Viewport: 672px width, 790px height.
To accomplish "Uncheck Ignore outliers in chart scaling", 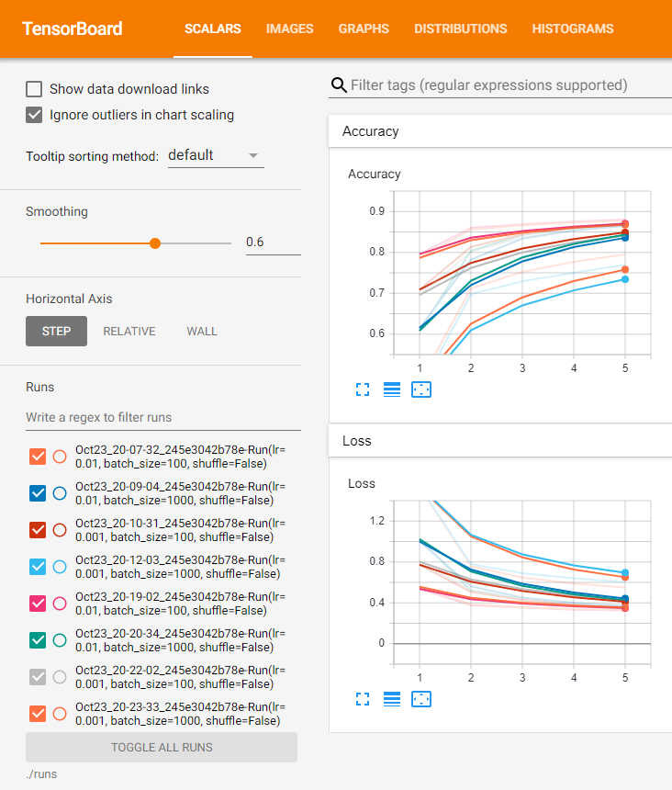I will click(x=35, y=115).
